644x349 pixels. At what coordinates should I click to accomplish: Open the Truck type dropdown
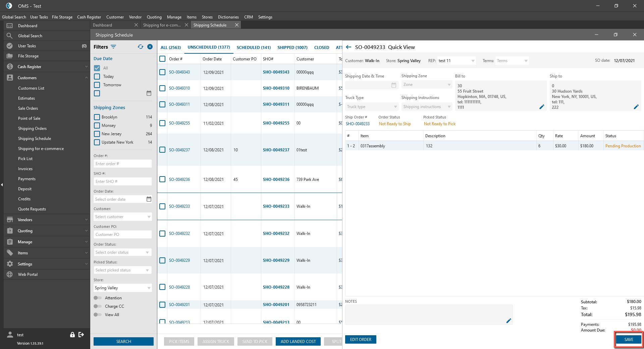point(372,107)
